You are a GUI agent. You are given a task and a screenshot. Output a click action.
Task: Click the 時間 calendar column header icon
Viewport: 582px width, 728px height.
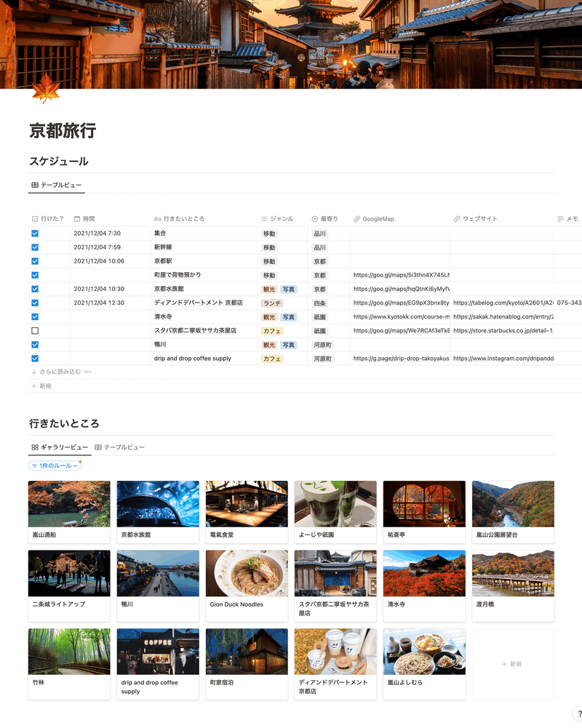(77, 219)
